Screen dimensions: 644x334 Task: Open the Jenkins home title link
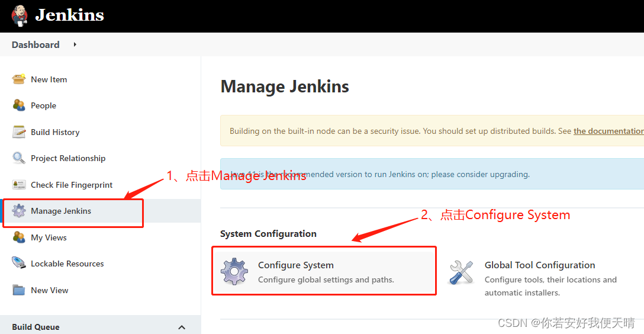pos(69,15)
